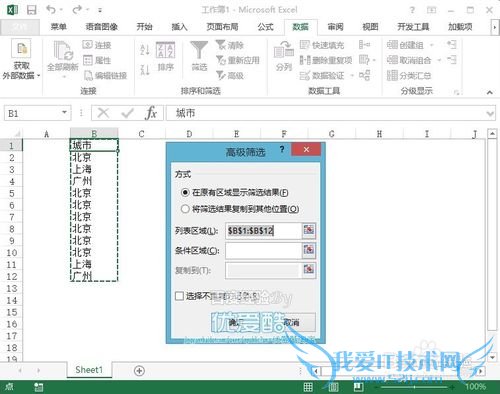Open the 审阅 (Review) tab

tap(335, 27)
